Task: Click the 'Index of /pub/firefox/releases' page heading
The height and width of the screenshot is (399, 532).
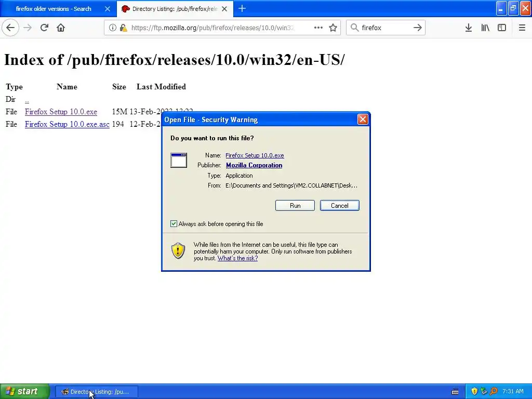Action: [175, 60]
